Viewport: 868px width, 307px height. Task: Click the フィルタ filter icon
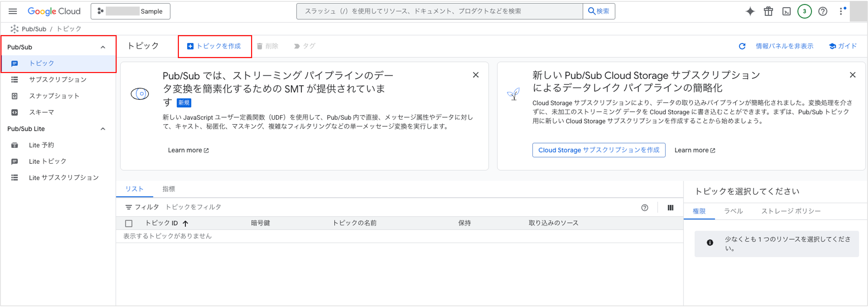point(128,207)
